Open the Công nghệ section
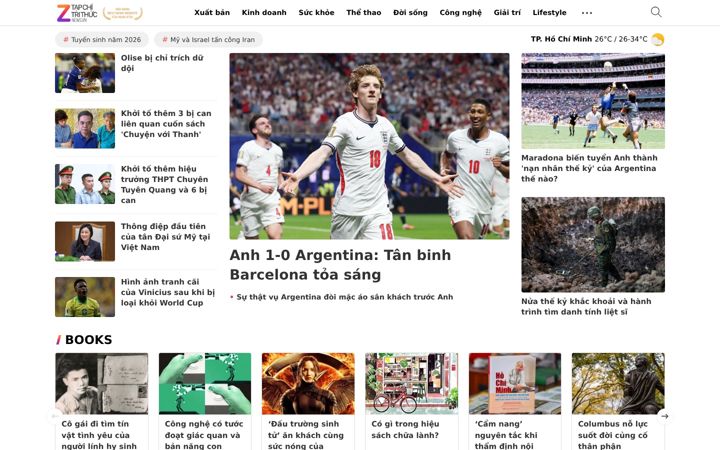Image resolution: width=720 pixels, height=450 pixels. tap(461, 12)
